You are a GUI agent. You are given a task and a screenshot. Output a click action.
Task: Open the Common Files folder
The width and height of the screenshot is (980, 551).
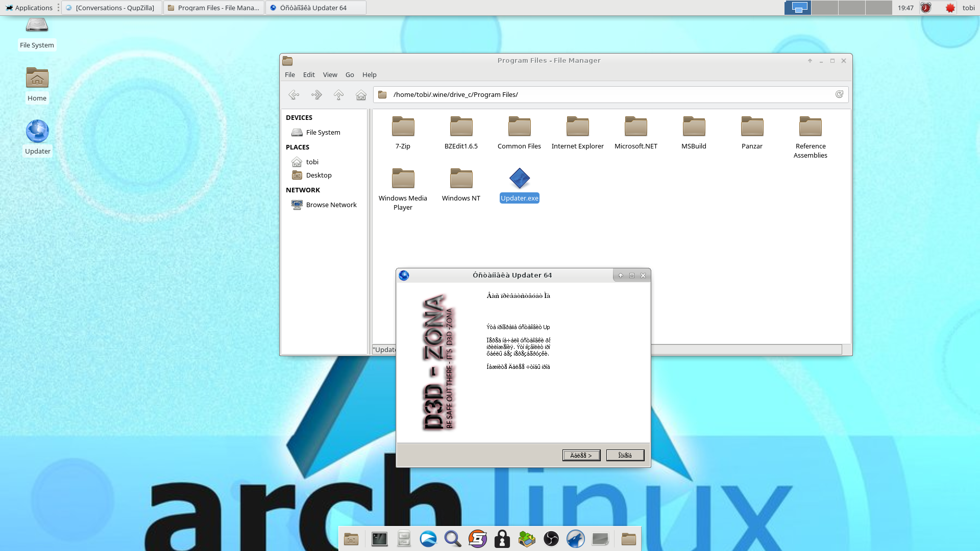[519, 133]
